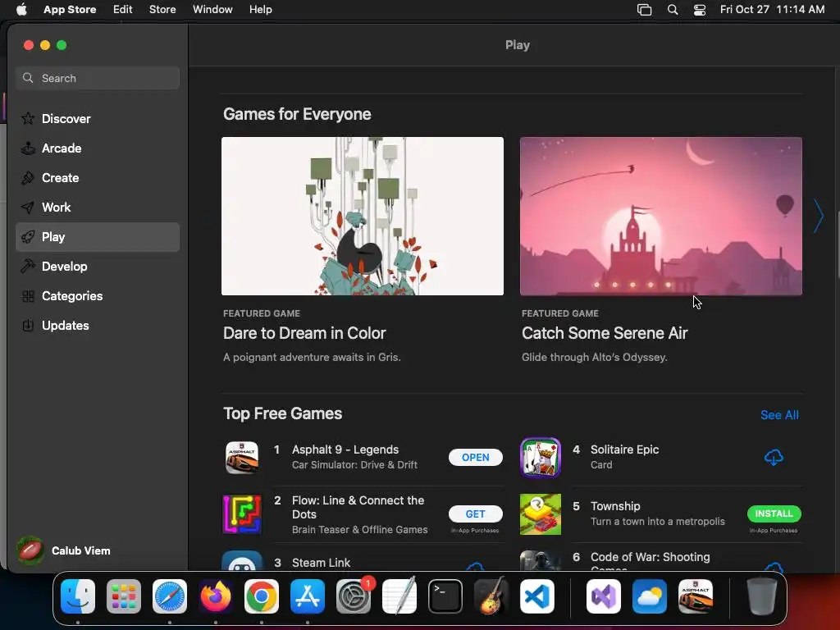Open Control Center in menu bar
Image resolution: width=840 pixels, height=630 pixels.
point(700,10)
